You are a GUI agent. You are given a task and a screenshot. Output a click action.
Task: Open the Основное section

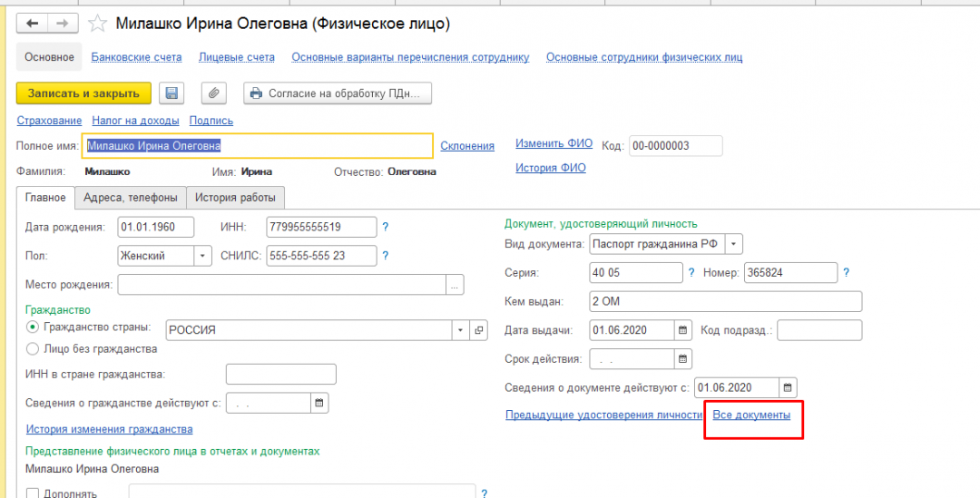click(x=49, y=57)
